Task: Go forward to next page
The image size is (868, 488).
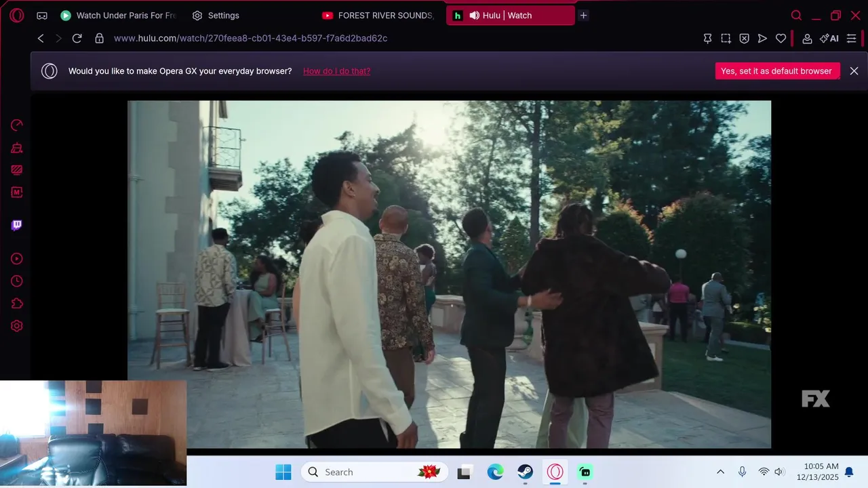Action: 58,39
